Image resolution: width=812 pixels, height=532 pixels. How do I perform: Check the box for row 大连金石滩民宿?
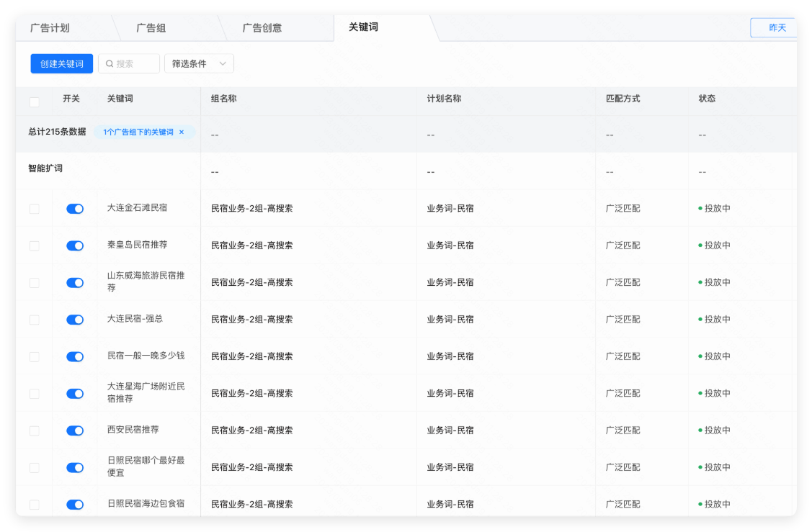pos(34,209)
